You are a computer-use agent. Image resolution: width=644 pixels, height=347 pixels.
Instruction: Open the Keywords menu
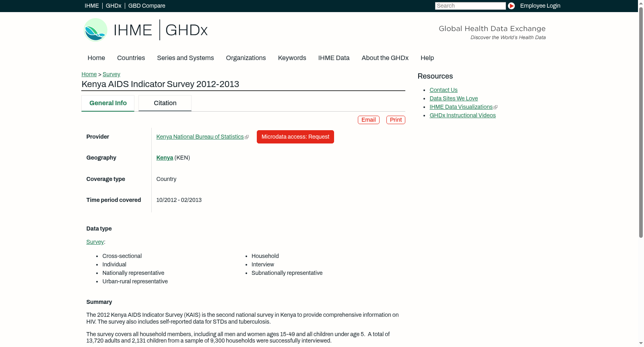click(x=292, y=58)
